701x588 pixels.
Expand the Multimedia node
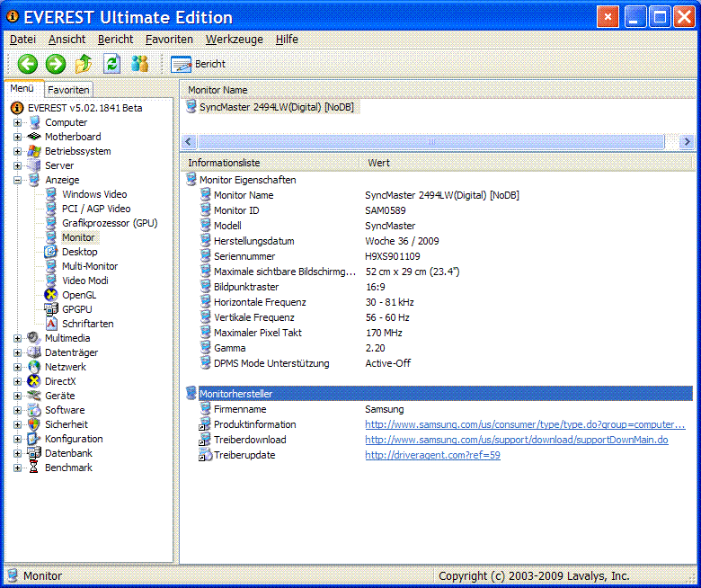(x=17, y=338)
